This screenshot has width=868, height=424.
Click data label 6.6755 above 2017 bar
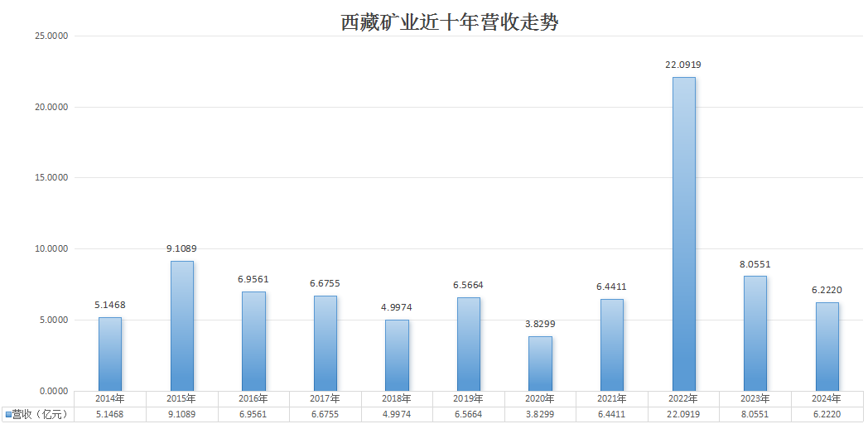click(325, 283)
